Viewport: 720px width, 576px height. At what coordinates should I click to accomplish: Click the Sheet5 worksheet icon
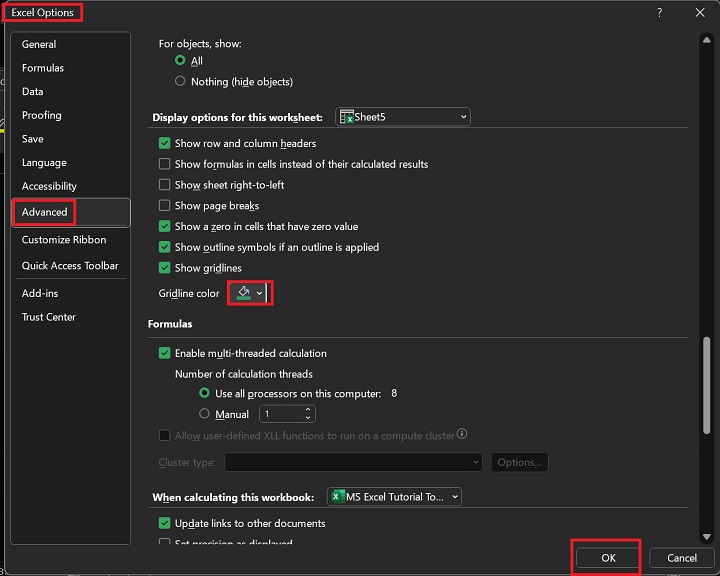coord(346,117)
